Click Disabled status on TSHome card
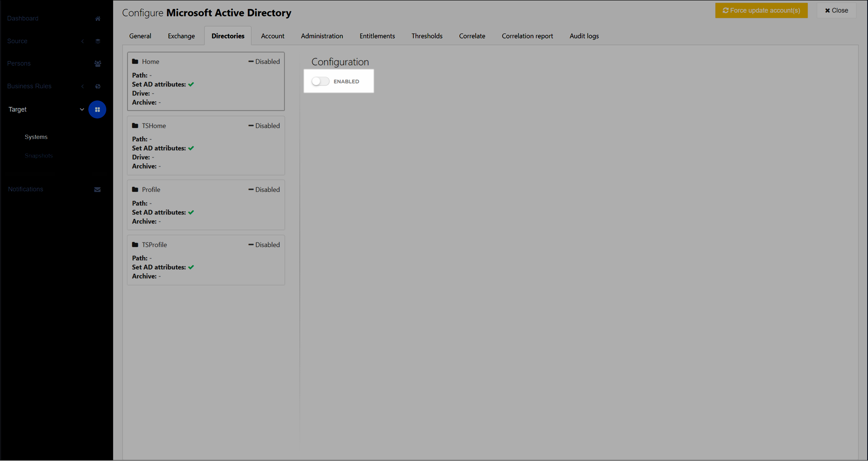 [x=264, y=126]
